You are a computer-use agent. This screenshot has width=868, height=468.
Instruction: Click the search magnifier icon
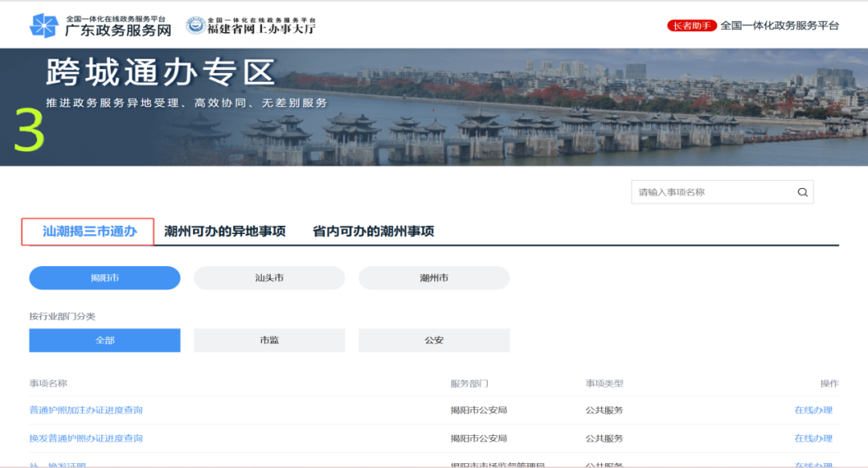tap(802, 192)
